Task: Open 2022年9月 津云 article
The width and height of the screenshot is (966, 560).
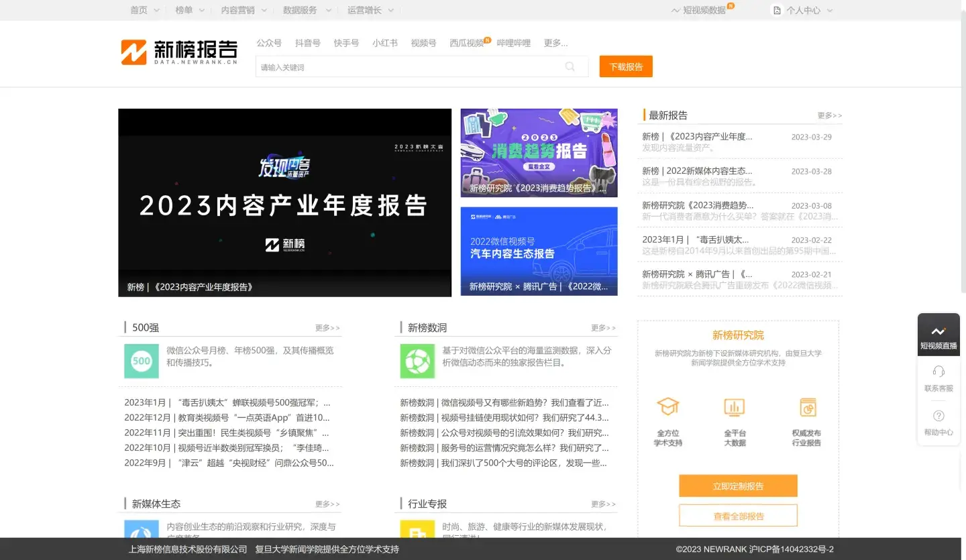Action: (229, 463)
